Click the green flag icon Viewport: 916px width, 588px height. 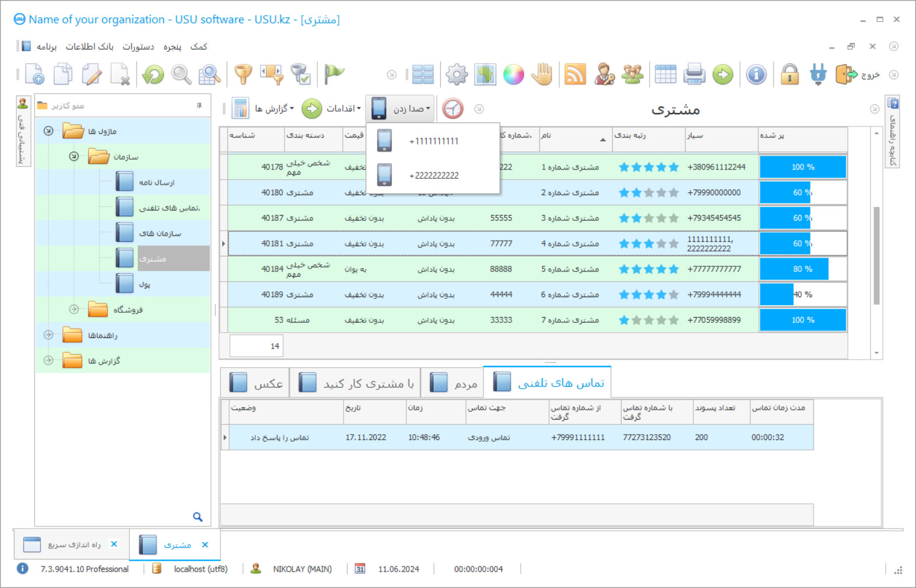(x=334, y=74)
